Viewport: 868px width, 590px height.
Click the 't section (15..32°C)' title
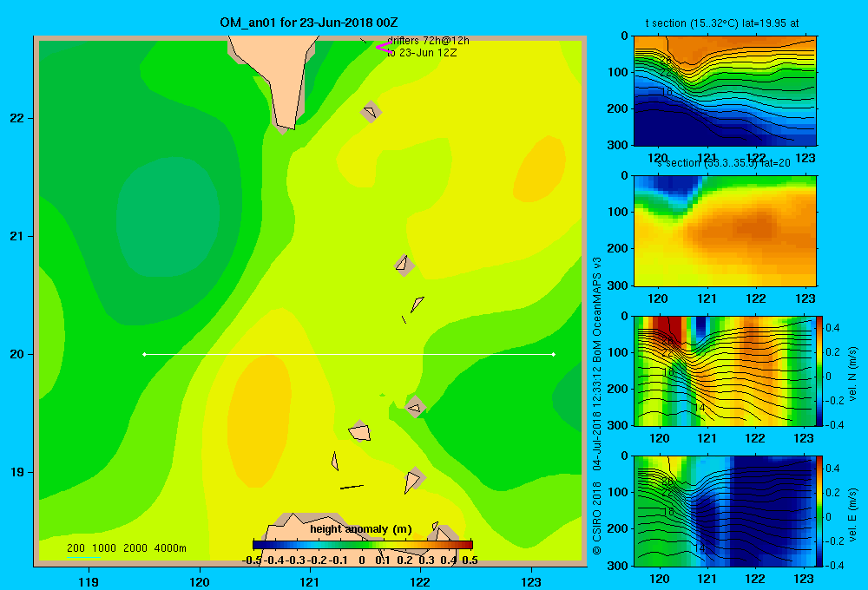tap(722, 23)
